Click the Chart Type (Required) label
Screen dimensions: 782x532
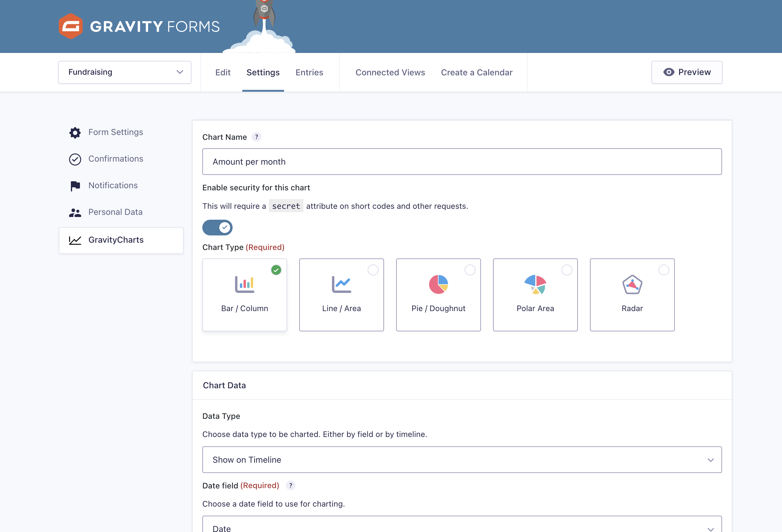pos(243,247)
